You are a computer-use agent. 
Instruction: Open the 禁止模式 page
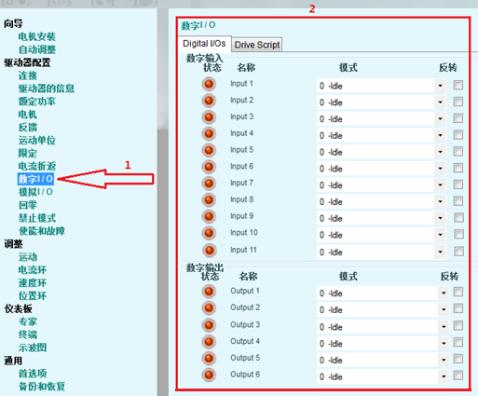[x=37, y=218]
